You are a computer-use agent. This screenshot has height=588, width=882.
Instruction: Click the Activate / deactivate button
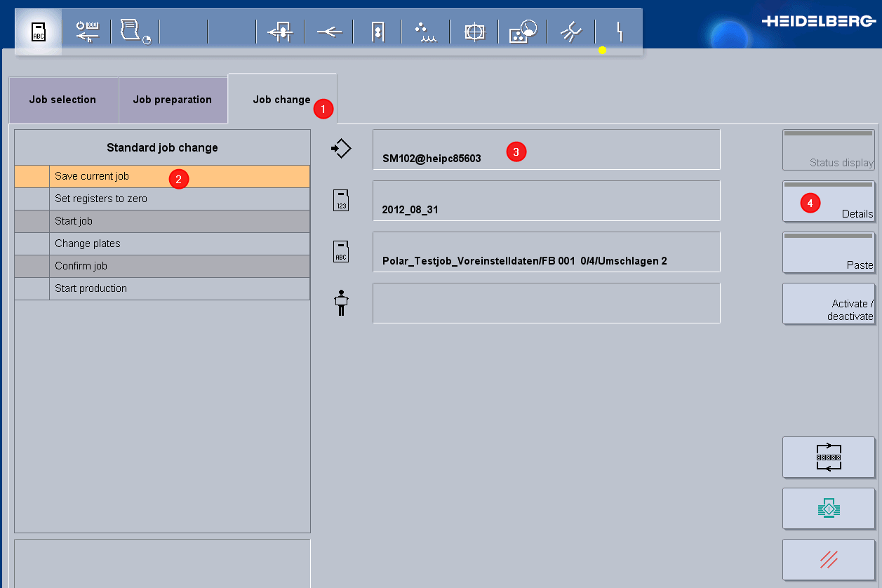click(x=829, y=303)
